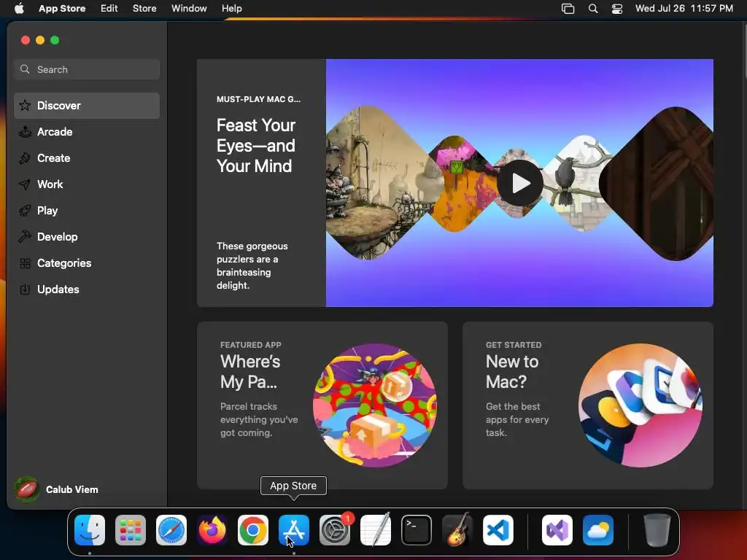Open the Where's My Pa... featured app card
Screen dimensions: 747x560
coord(322,405)
